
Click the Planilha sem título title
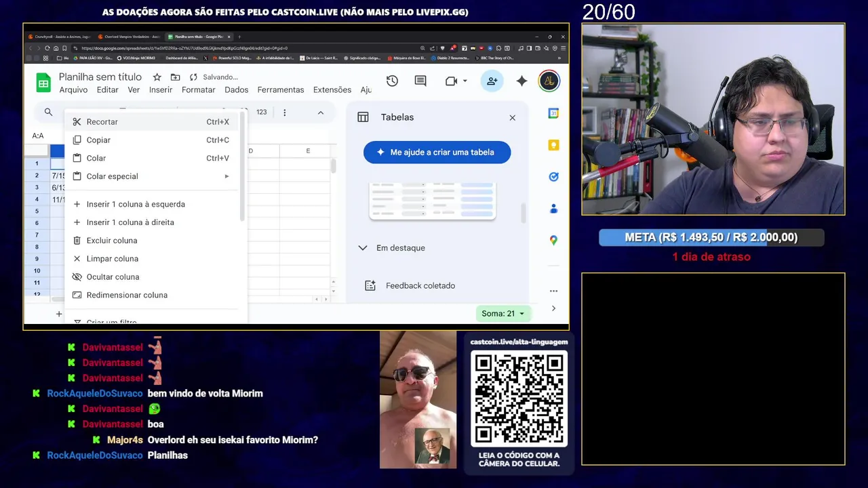(100, 77)
